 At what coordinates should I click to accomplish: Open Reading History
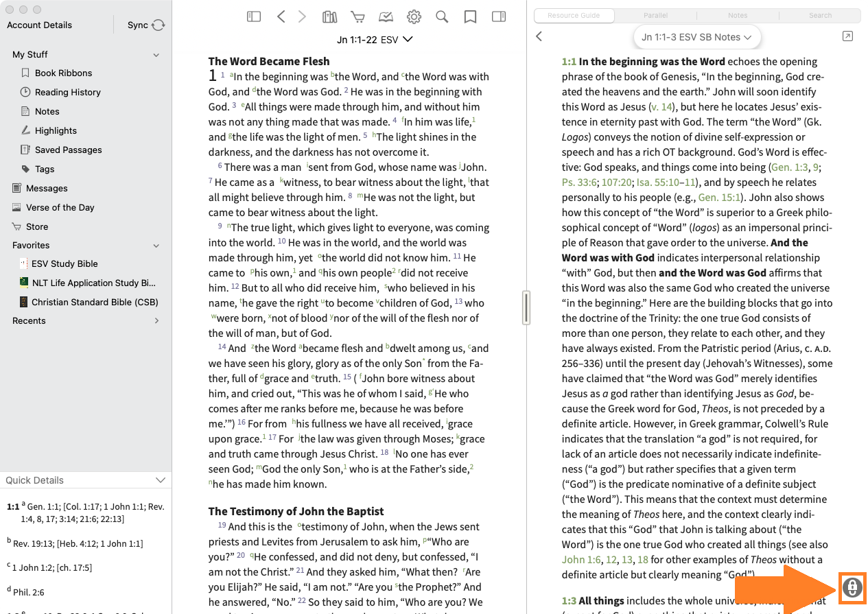[67, 92]
